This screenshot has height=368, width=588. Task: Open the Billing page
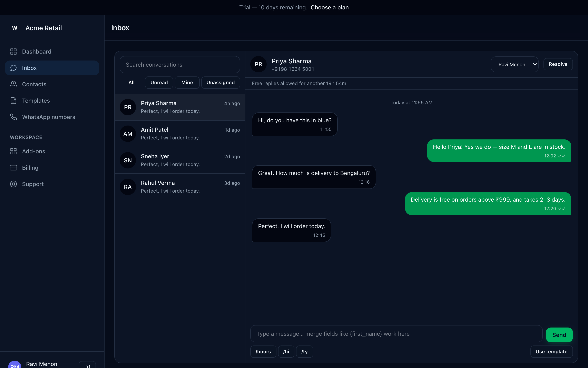[x=52, y=167]
